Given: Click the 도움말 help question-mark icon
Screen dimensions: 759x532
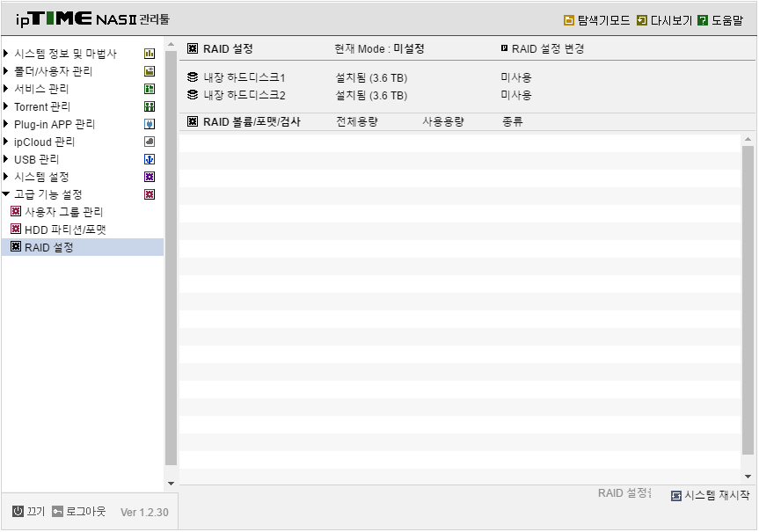Looking at the screenshot, I should click(x=703, y=20).
